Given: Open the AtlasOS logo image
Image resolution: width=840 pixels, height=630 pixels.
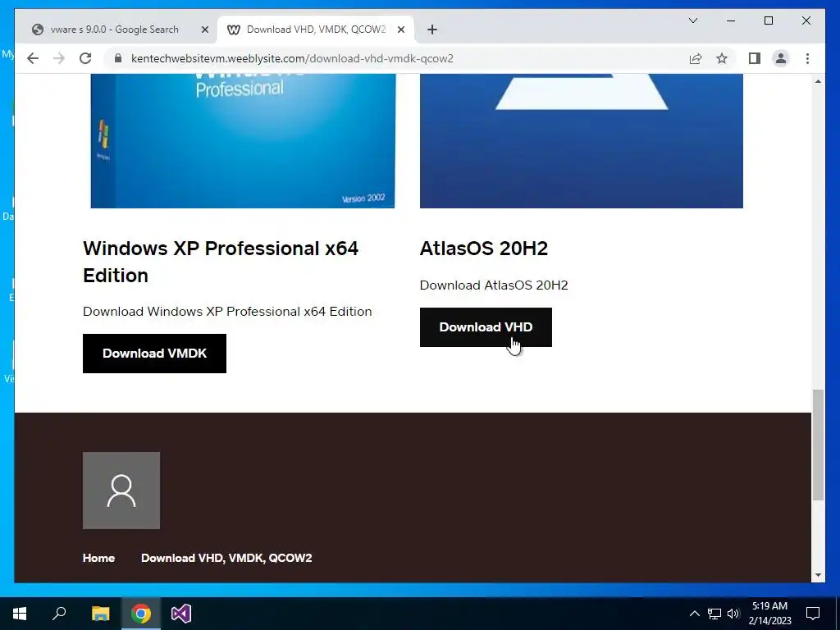Looking at the screenshot, I should point(582,141).
